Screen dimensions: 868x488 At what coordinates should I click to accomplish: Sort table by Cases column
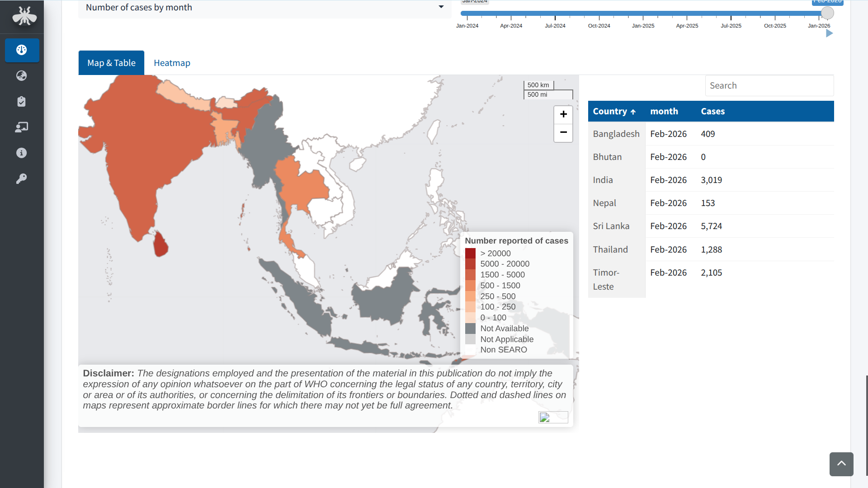[x=712, y=111]
